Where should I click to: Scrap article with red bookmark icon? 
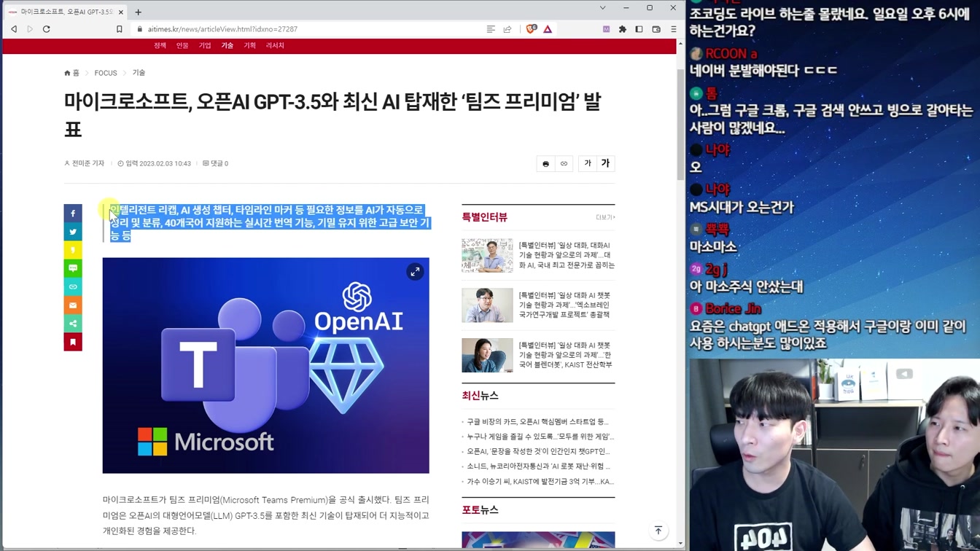pos(73,342)
